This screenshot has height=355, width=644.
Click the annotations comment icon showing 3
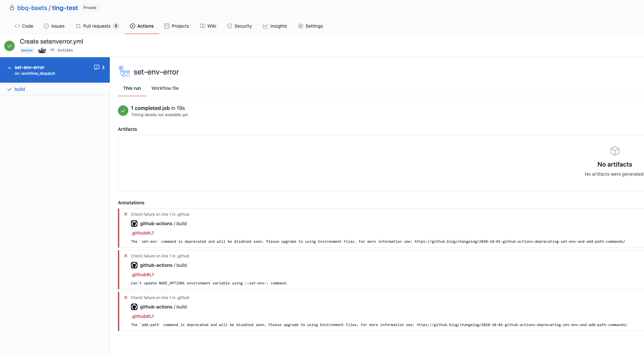click(x=97, y=67)
